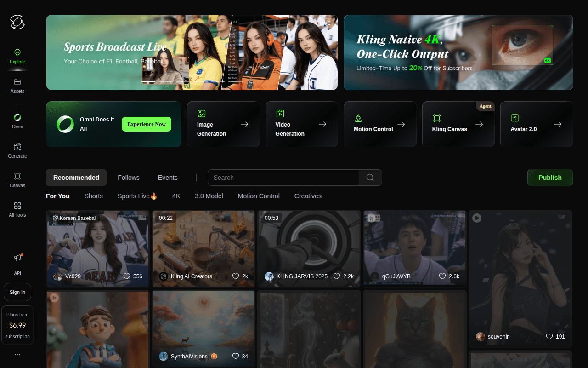Image resolution: width=588 pixels, height=368 pixels.
Task: Click the Vc929 user avatar
Action: (x=58, y=276)
